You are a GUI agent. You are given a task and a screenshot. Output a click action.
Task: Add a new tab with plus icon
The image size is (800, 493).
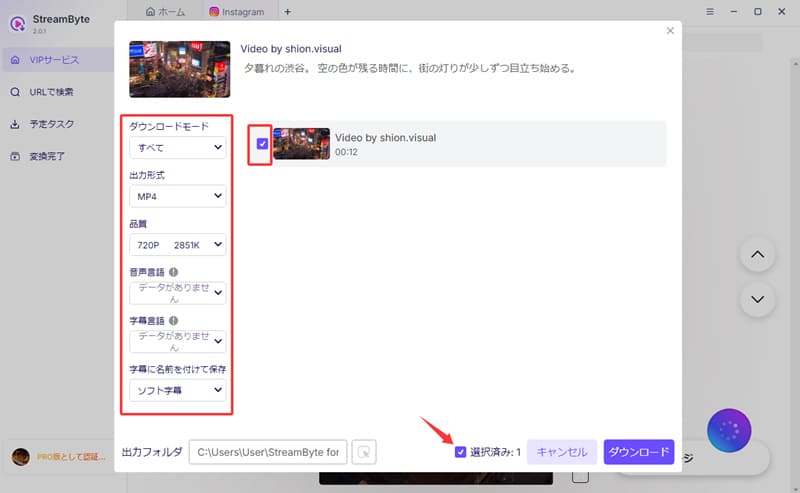(287, 11)
